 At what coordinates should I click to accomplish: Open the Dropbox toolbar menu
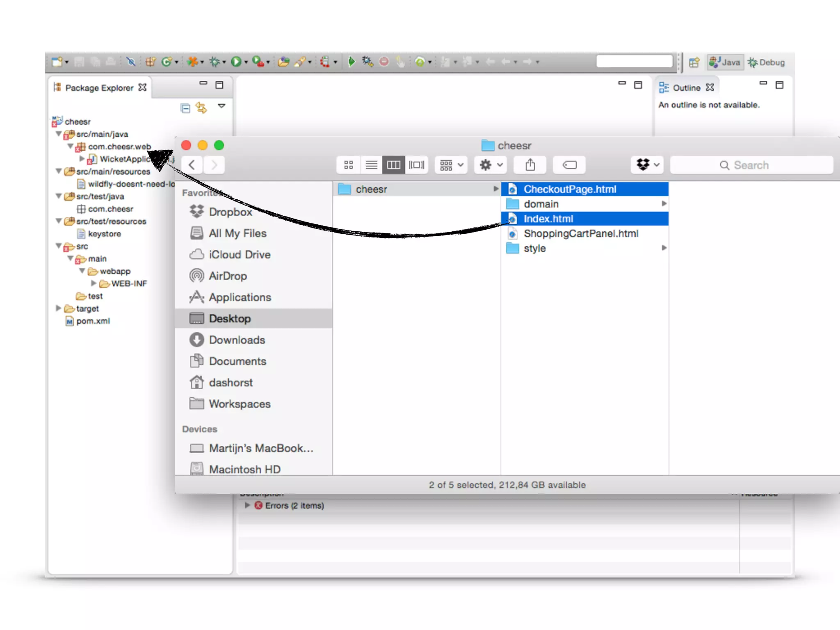[647, 165]
